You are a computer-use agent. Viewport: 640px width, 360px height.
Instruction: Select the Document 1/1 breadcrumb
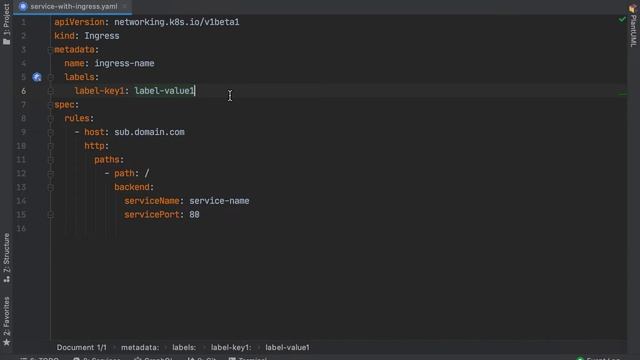tap(82, 347)
